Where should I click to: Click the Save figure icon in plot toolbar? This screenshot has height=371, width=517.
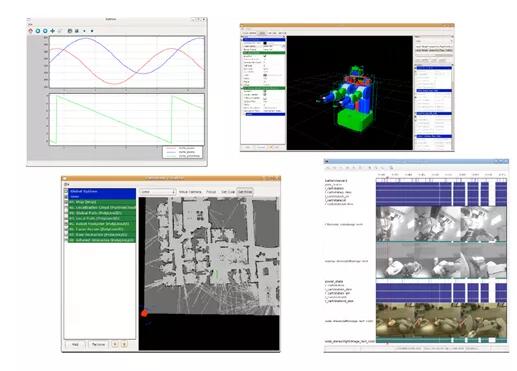coord(77,31)
